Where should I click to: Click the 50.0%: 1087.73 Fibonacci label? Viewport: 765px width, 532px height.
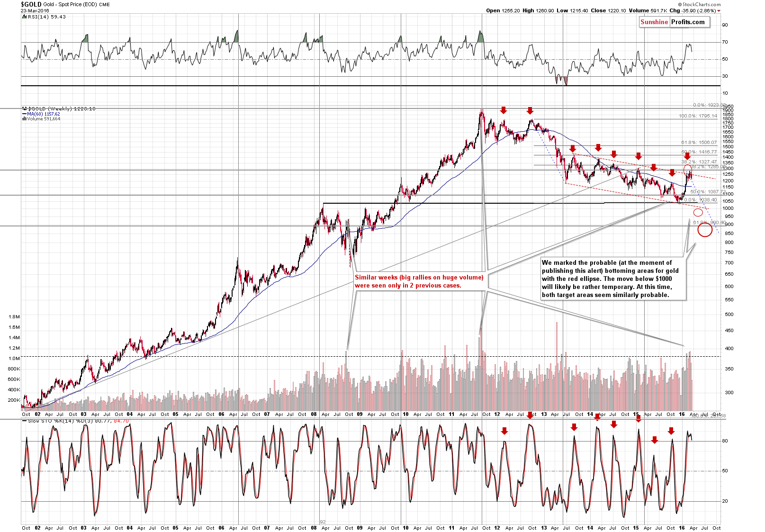tap(708, 191)
